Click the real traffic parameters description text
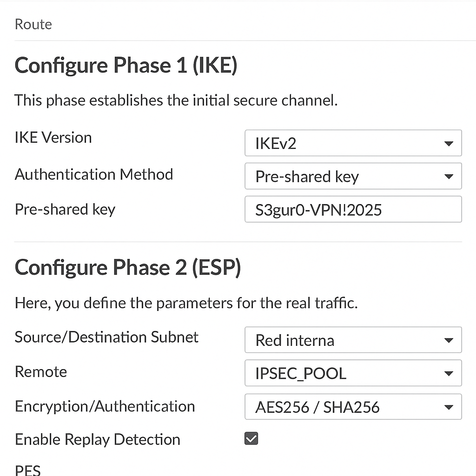The image size is (476, 476). click(186, 304)
